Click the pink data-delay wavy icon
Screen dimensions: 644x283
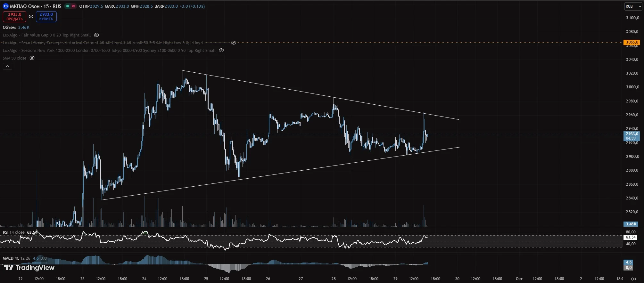point(73,6)
